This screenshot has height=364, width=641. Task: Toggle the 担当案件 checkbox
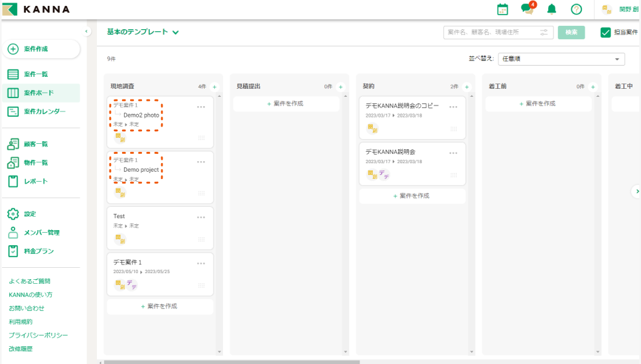[605, 32]
